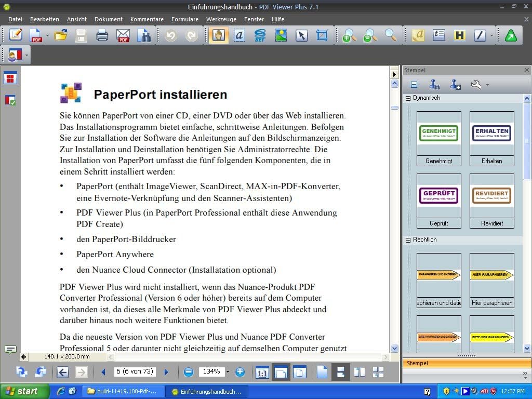Select the Hand tool in toolbar

219,35
